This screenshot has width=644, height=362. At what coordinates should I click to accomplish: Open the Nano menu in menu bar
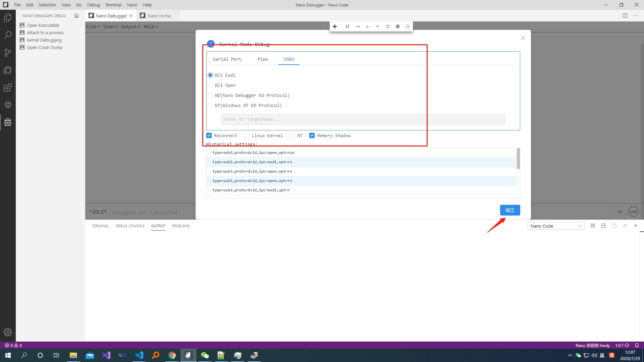tap(132, 5)
